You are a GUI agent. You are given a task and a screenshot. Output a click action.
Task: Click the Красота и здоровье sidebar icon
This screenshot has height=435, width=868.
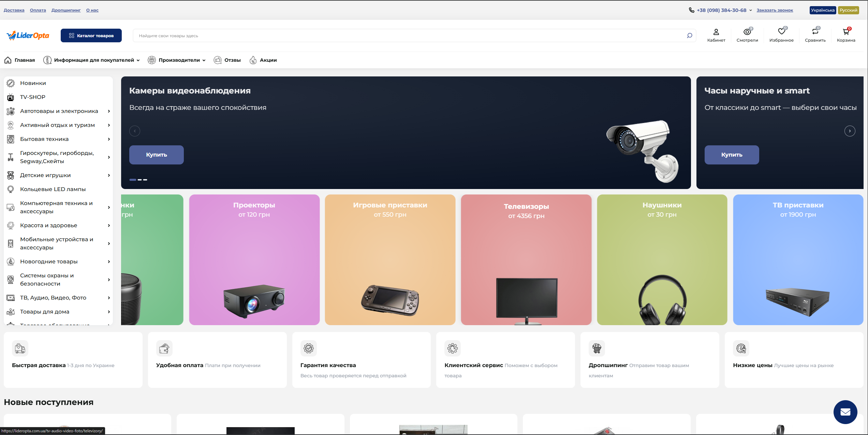tap(11, 226)
